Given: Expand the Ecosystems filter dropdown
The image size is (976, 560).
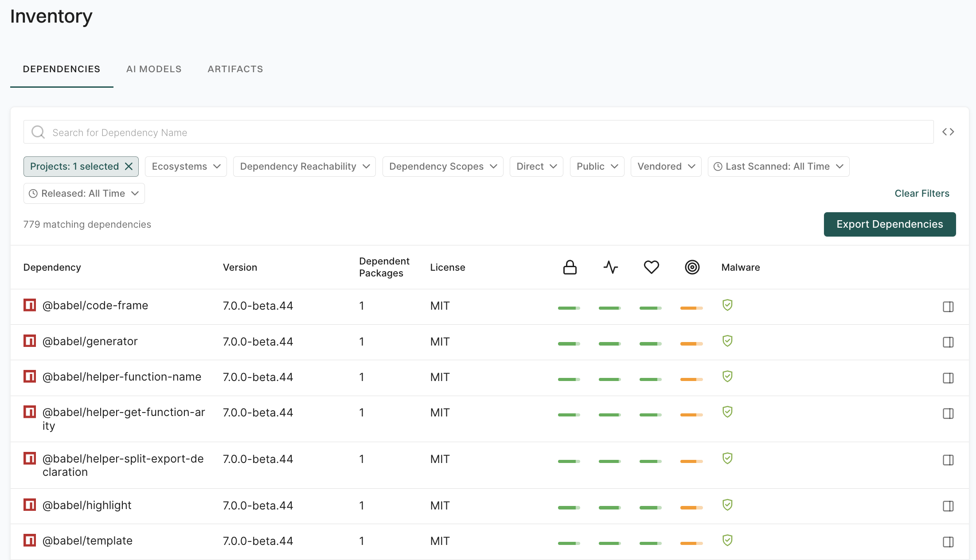Looking at the screenshot, I should pos(186,167).
